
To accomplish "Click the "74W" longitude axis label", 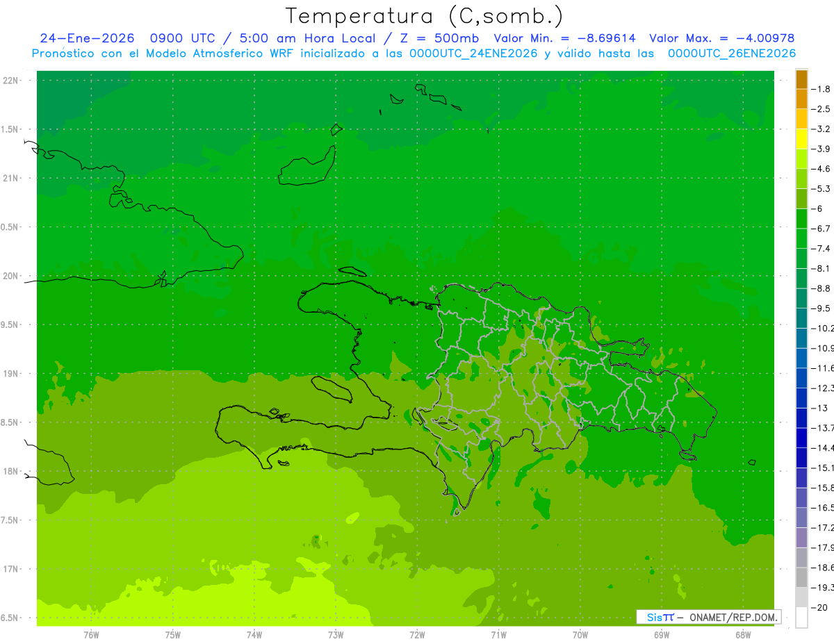I will 254,635.
